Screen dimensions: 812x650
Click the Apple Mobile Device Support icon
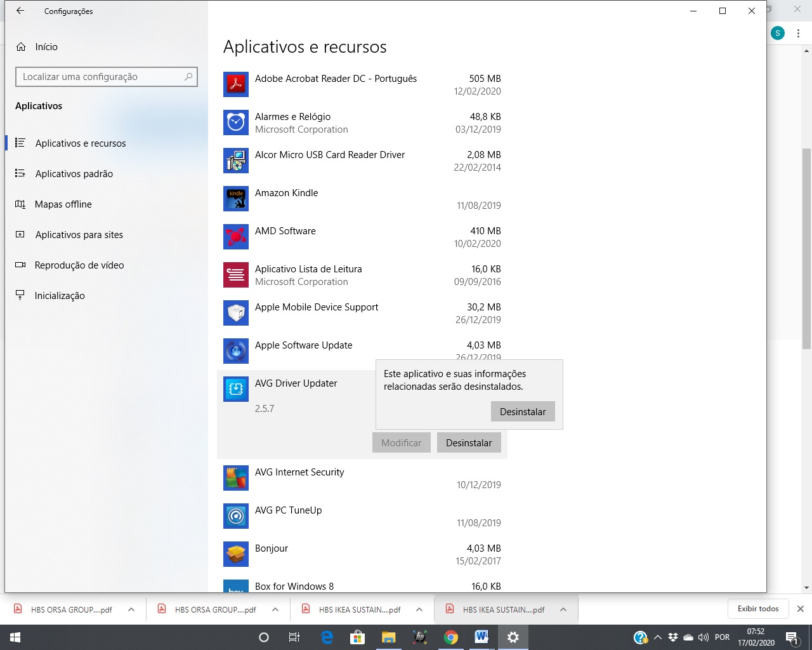(x=236, y=313)
